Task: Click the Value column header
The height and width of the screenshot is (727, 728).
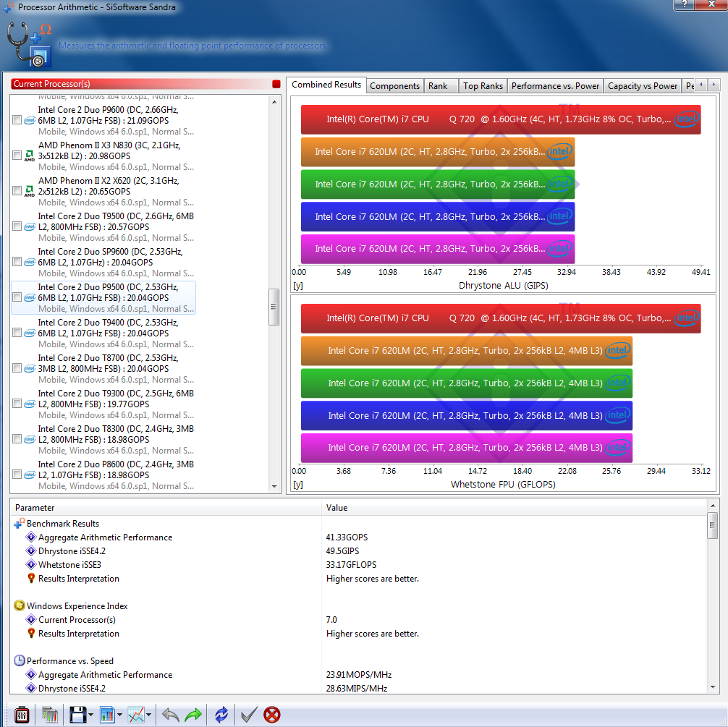Action: point(514,507)
